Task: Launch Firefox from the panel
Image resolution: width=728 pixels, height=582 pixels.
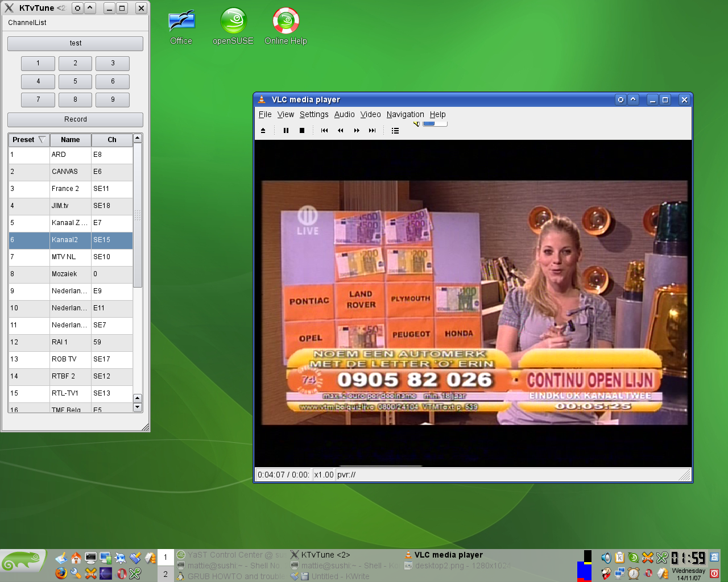Action: click(x=61, y=573)
